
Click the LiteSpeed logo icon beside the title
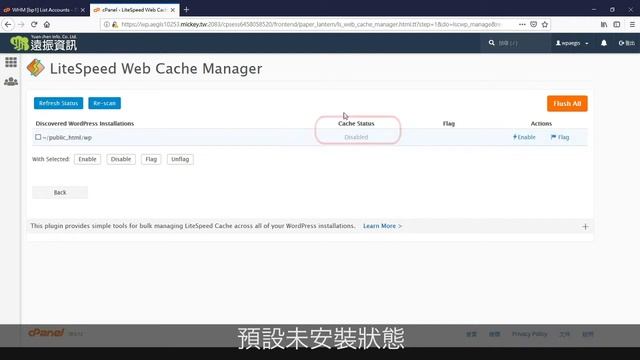[36, 68]
